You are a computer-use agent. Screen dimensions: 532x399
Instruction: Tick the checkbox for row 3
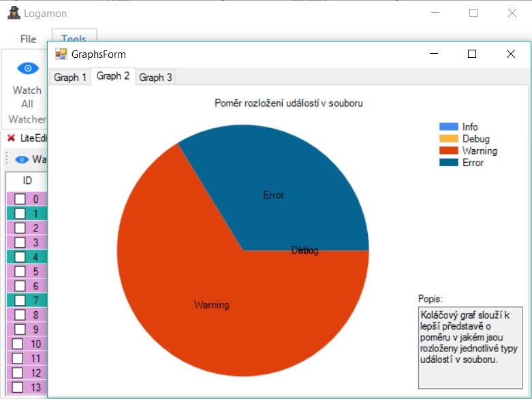pos(20,242)
